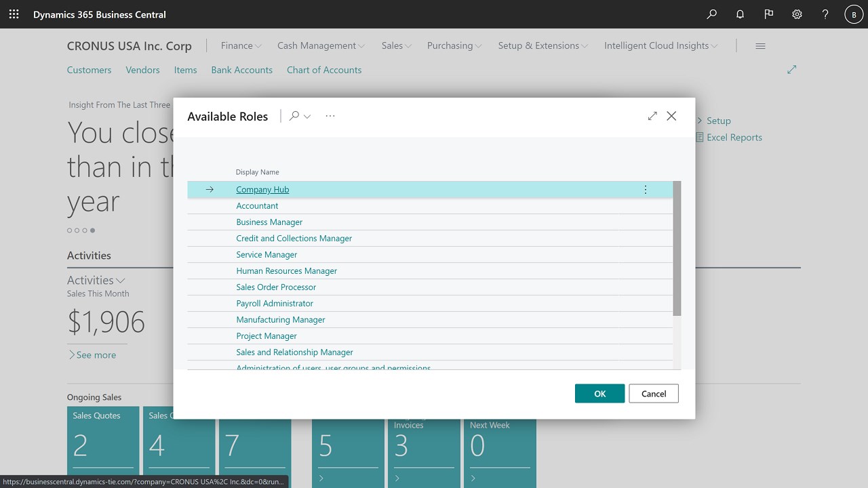Click the expand page icon at right

[791, 70]
